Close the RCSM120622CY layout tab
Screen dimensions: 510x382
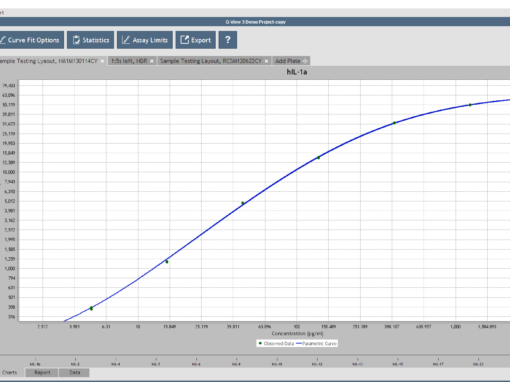pyautogui.click(x=267, y=61)
